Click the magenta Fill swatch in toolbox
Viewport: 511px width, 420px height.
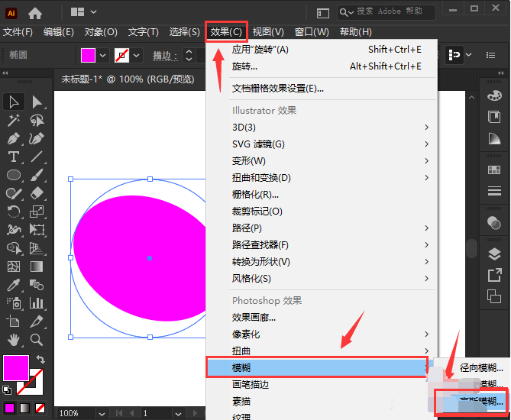click(x=16, y=368)
